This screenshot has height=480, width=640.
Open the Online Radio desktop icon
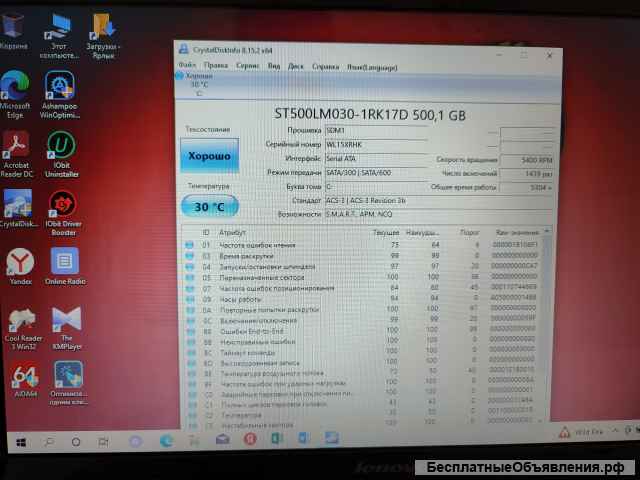click(x=65, y=267)
